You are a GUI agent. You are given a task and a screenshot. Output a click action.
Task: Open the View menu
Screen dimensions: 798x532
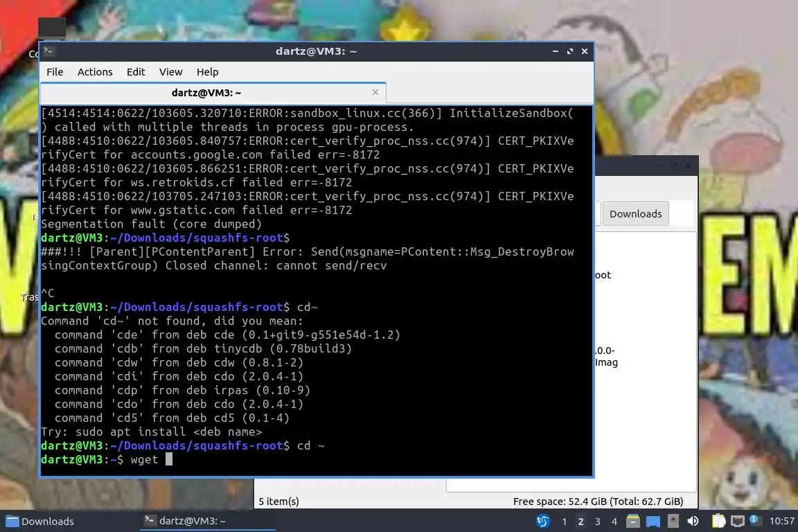click(x=170, y=72)
